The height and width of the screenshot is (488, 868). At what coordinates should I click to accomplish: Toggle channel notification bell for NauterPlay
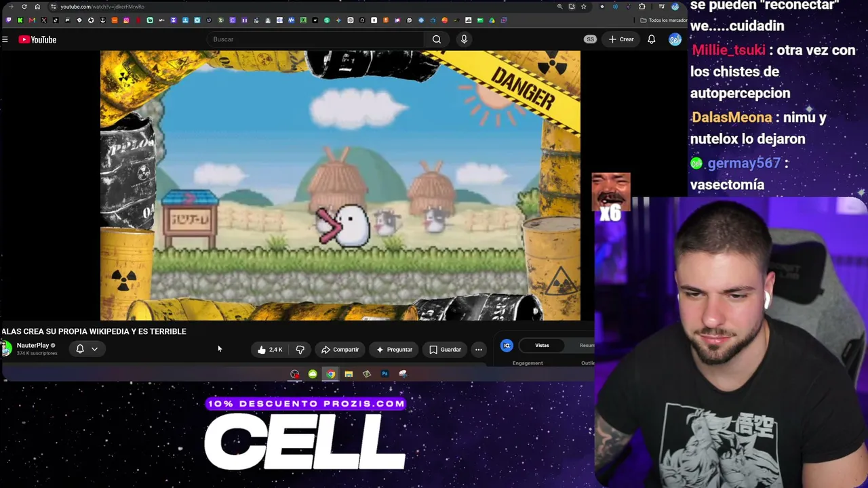(80, 349)
